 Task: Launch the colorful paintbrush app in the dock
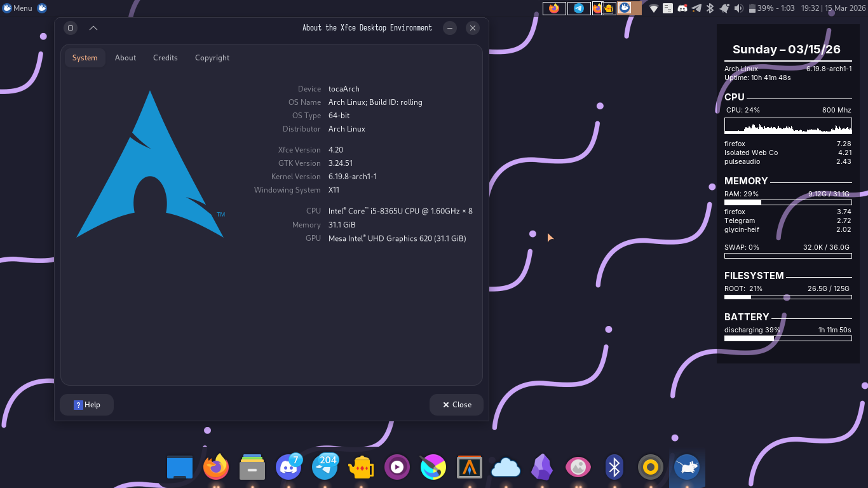433,468
